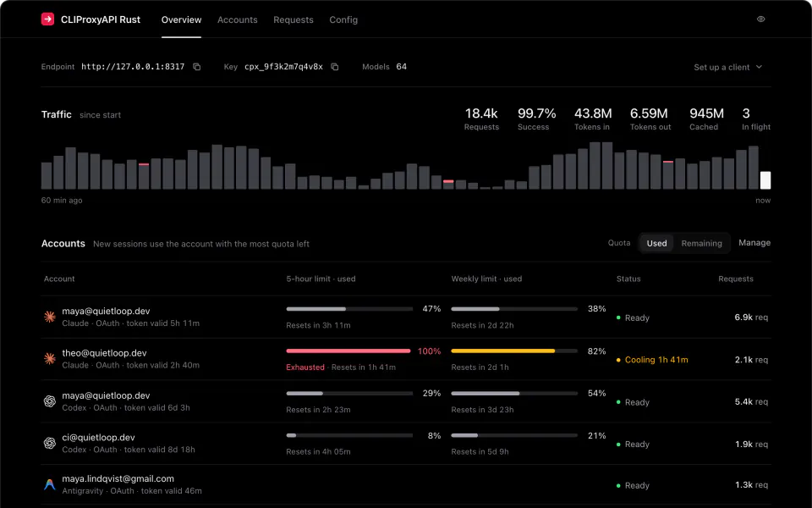Toggle the eye visibility icon in header
812x508 pixels.
[760, 19]
